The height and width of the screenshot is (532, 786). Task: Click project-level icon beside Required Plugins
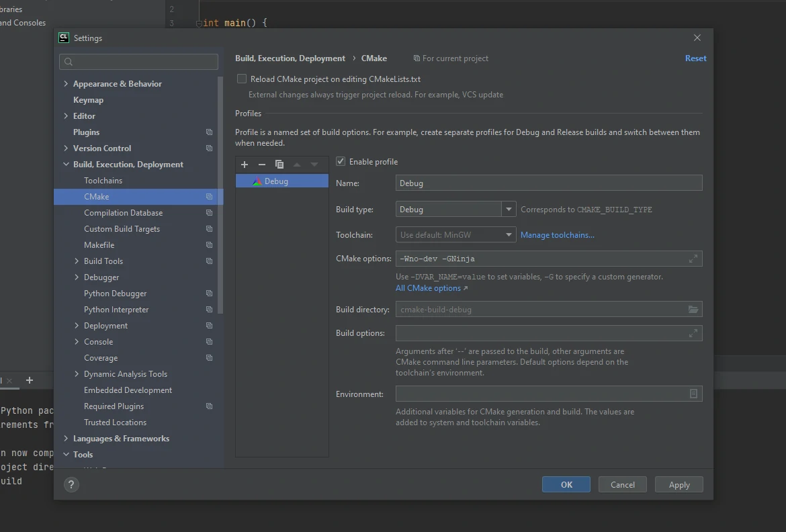[209, 406]
